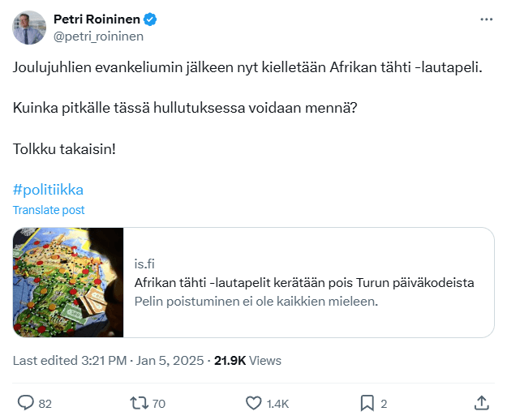507x420 pixels.
Task: Click the 21.9K Views count
Action: pyautogui.click(x=247, y=360)
